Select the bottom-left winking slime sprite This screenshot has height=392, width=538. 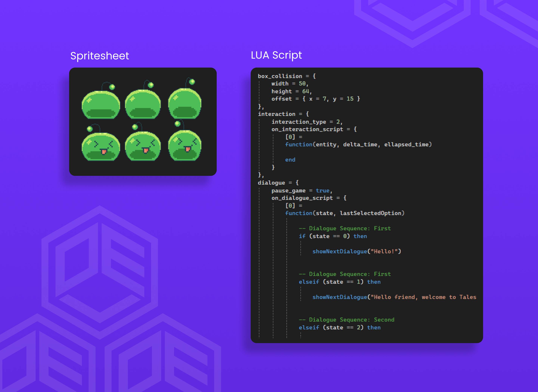(101, 142)
